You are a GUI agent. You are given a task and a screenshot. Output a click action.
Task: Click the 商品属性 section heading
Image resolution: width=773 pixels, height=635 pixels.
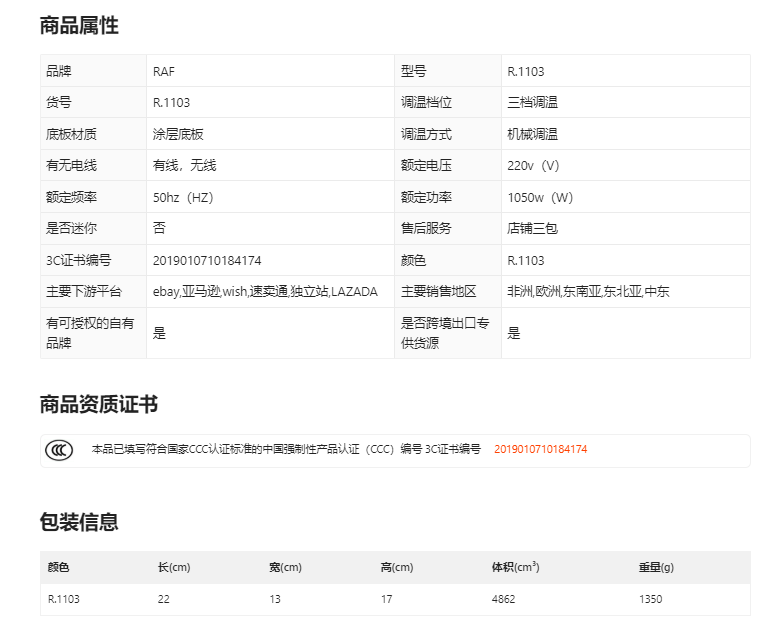click(x=79, y=27)
